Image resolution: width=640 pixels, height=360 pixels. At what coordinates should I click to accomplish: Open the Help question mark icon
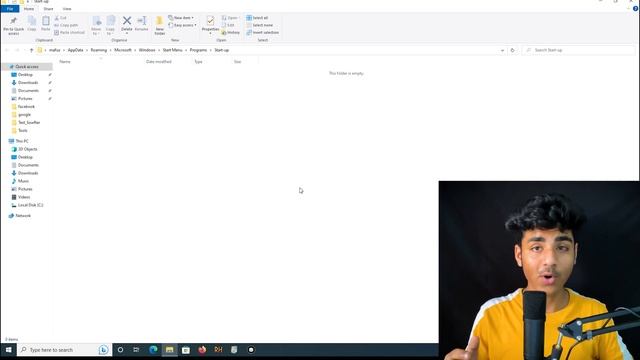[636, 9]
